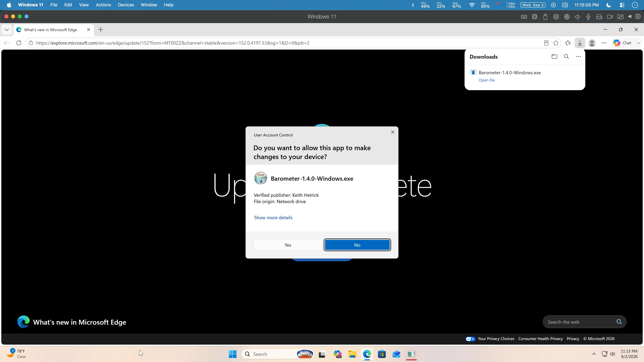The width and height of the screenshot is (644, 362).
Task: Open Outlook taskbar icon
Action: coord(396,354)
